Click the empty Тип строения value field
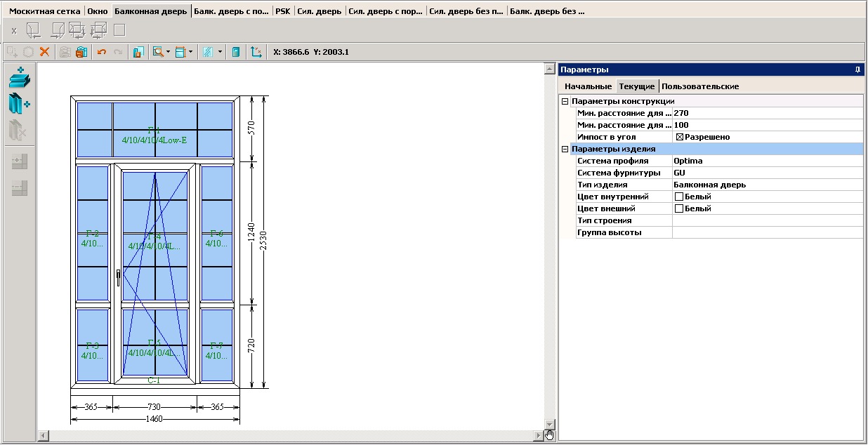This screenshot has height=445, width=868. click(x=767, y=220)
